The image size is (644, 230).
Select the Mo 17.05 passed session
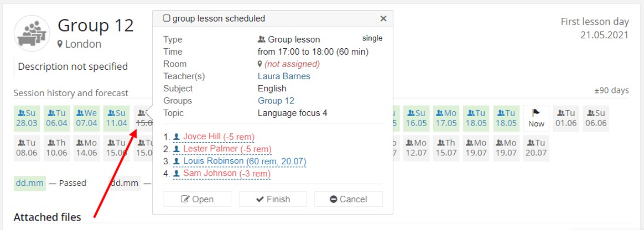pos(446,118)
